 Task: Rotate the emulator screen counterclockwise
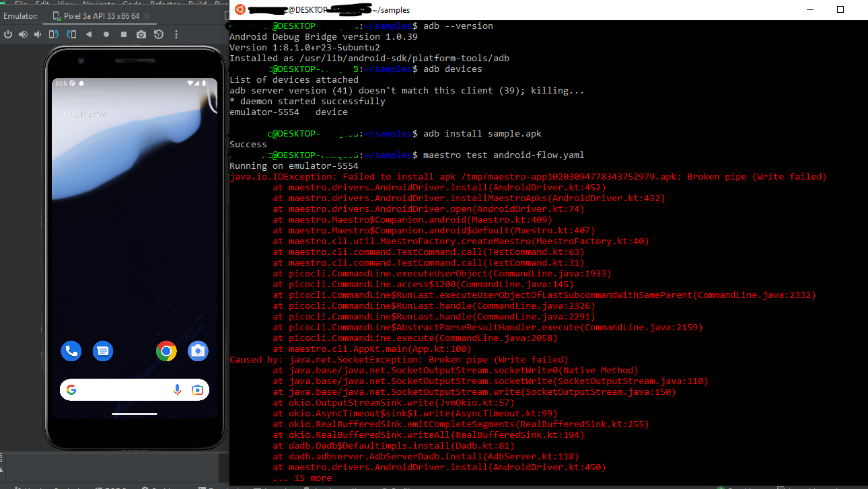(53, 35)
